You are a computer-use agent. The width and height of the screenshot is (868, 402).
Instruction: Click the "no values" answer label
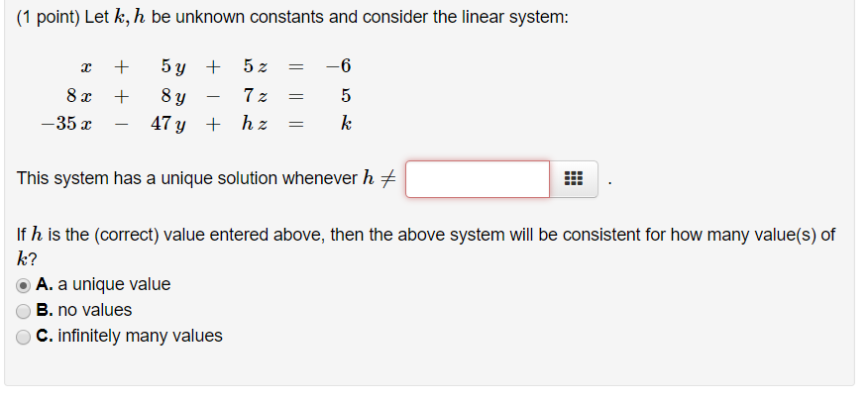pyautogui.click(x=94, y=311)
